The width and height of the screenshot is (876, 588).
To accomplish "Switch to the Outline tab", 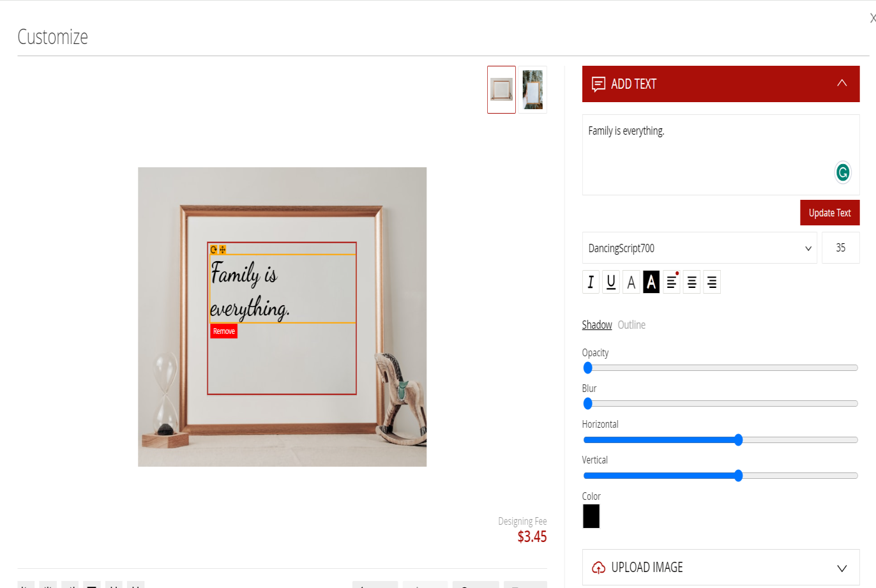I will coord(631,324).
